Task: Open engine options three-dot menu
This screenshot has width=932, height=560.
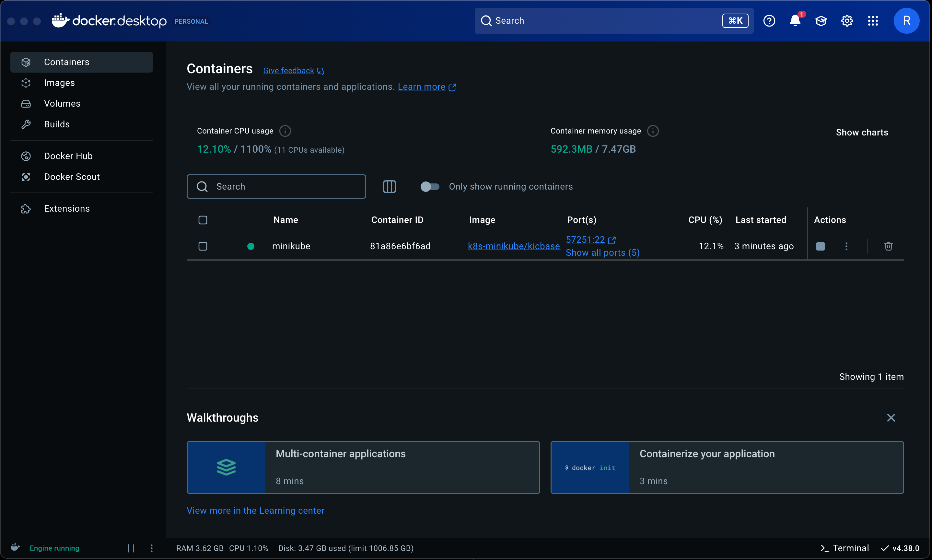Action: [x=152, y=548]
